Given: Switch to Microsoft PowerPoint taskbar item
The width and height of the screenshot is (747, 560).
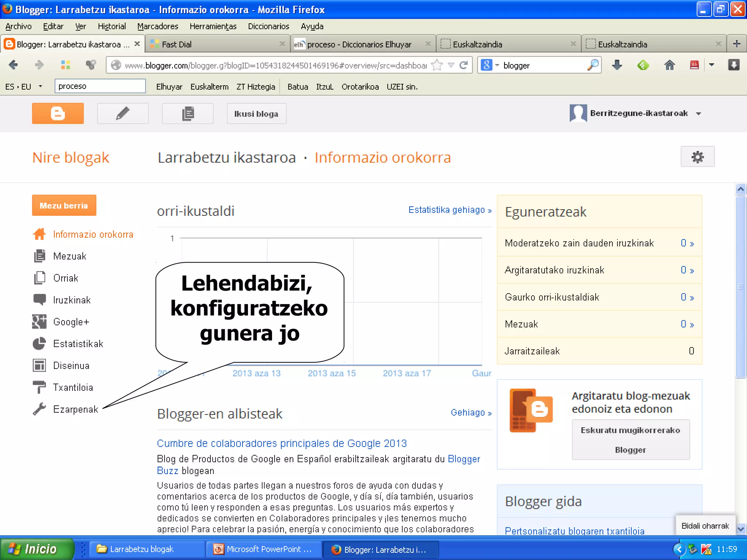Looking at the screenshot, I should [x=264, y=549].
